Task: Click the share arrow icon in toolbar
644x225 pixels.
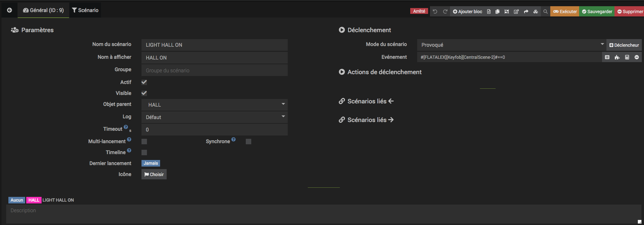Action: pos(526,12)
